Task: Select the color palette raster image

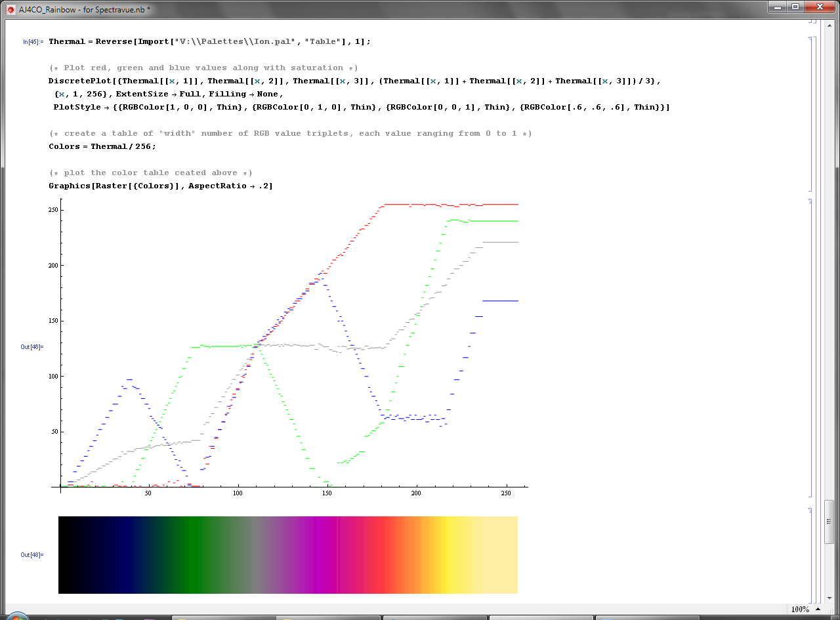Action: click(287, 554)
